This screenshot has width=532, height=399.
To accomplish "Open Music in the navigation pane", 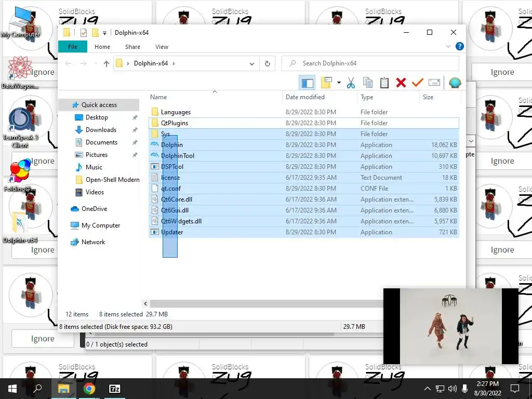I will pyautogui.click(x=94, y=167).
